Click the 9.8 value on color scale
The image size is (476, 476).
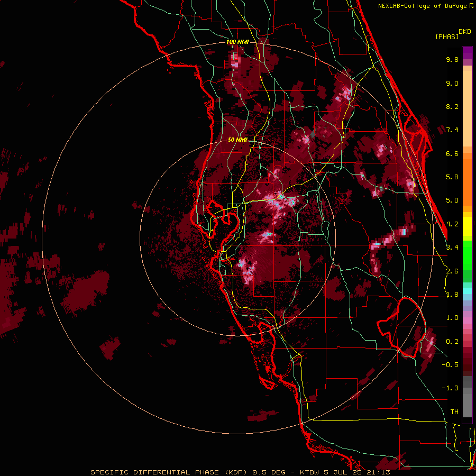(x=452, y=59)
